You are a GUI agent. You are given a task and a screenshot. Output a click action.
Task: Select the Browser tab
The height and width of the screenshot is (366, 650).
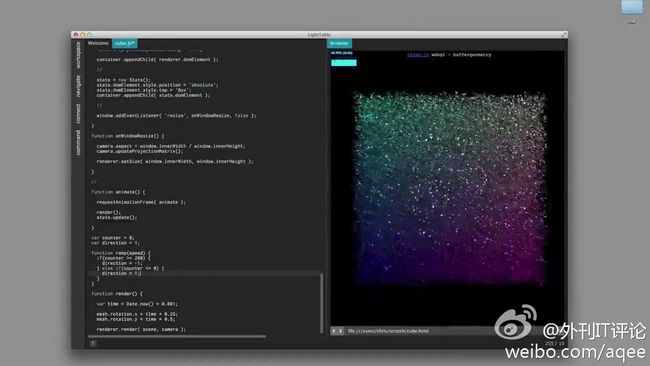(x=340, y=43)
